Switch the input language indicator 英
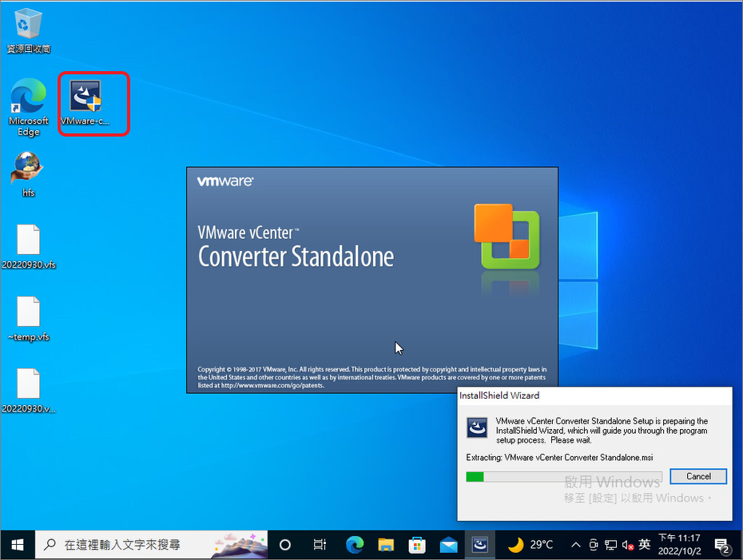This screenshot has width=743, height=560. (645, 545)
